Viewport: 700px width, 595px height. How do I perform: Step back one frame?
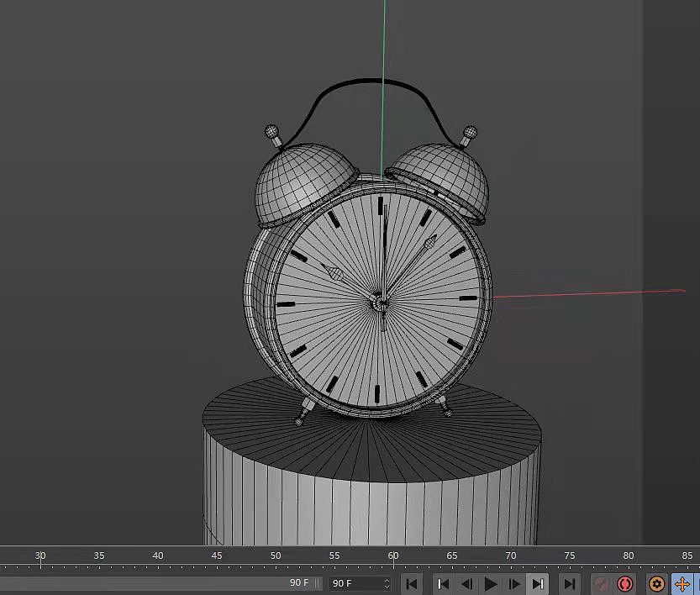click(x=467, y=584)
